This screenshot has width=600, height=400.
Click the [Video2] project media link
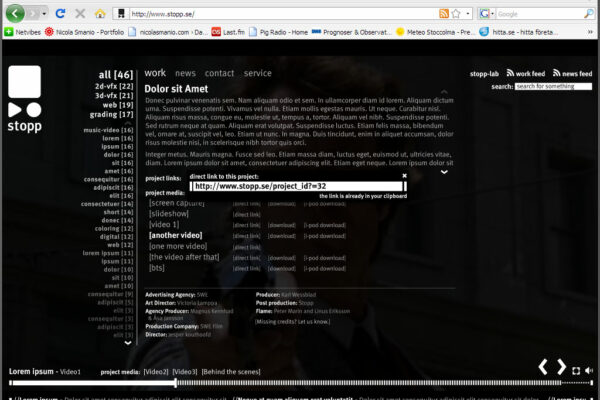(156, 372)
